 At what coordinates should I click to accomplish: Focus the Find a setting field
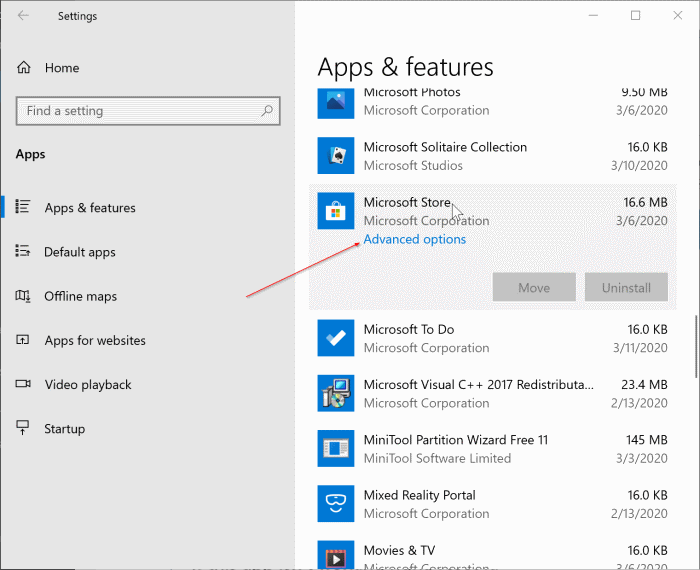click(148, 111)
